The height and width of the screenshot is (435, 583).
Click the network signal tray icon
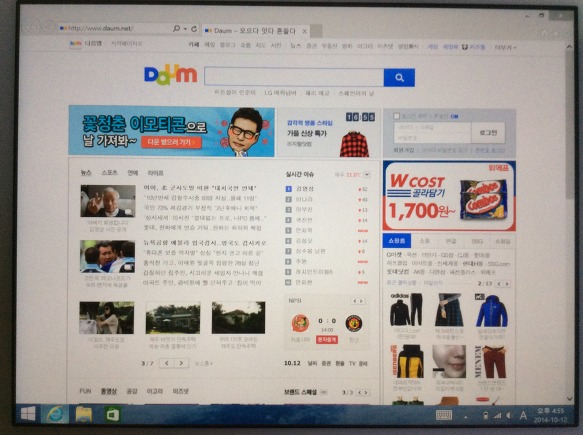coord(497,416)
